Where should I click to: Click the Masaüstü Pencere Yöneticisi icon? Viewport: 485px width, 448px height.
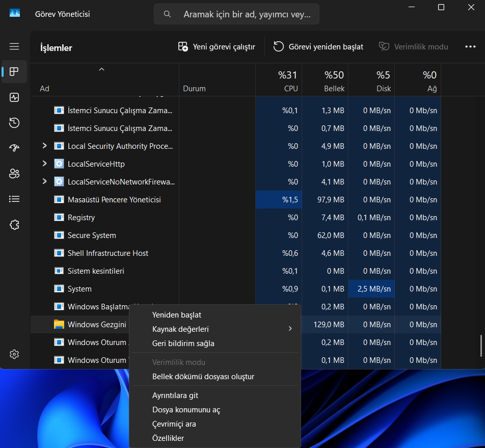pos(59,200)
